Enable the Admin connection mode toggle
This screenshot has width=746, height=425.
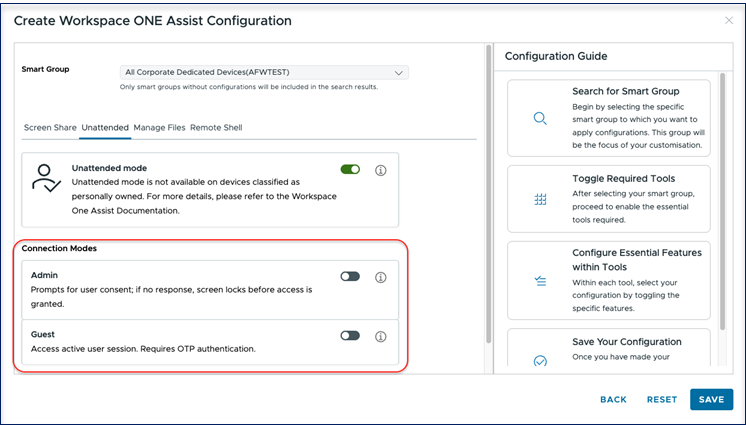coord(350,277)
